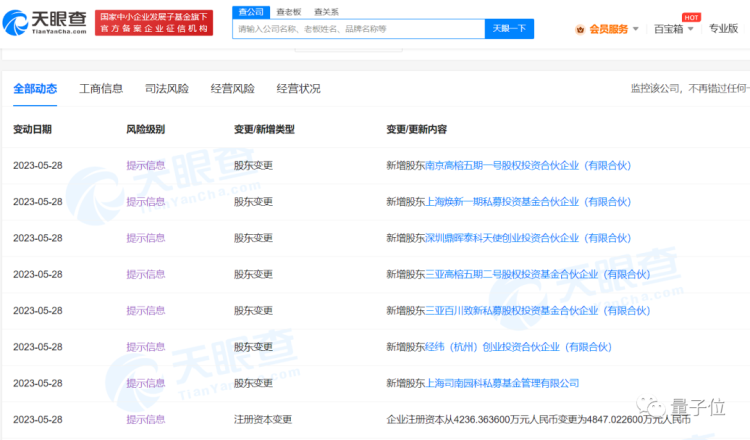Select the 查关系 search tab

[326, 10]
